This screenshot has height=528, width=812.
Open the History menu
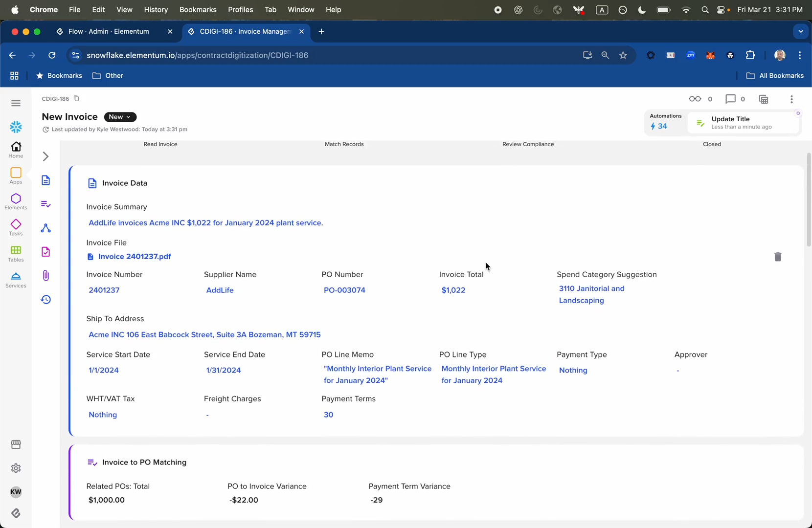pos(156,10)
